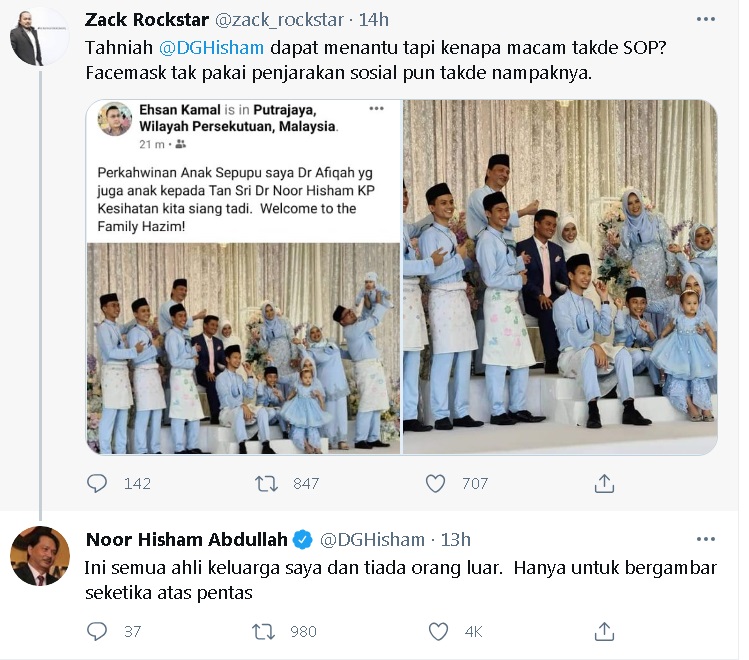Open the right-side wedding family photo
Image resolution: width=749 pixels, height=660 pixels.
click(560, 277)
